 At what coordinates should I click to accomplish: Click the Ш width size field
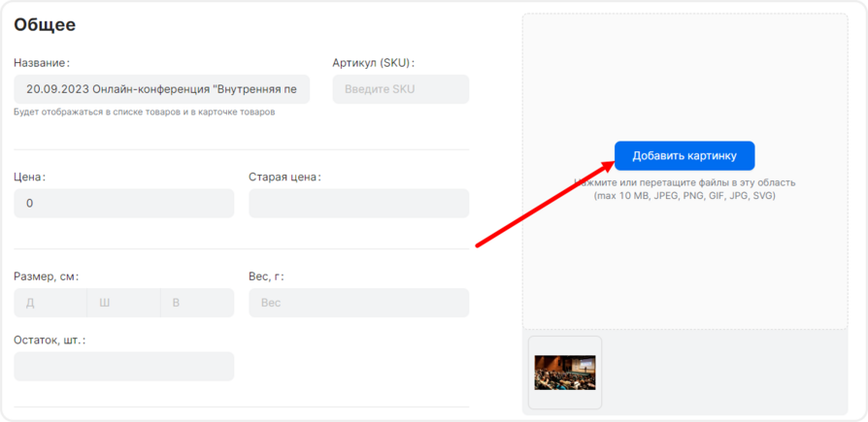pyautogui.click(x=123, y=303)
